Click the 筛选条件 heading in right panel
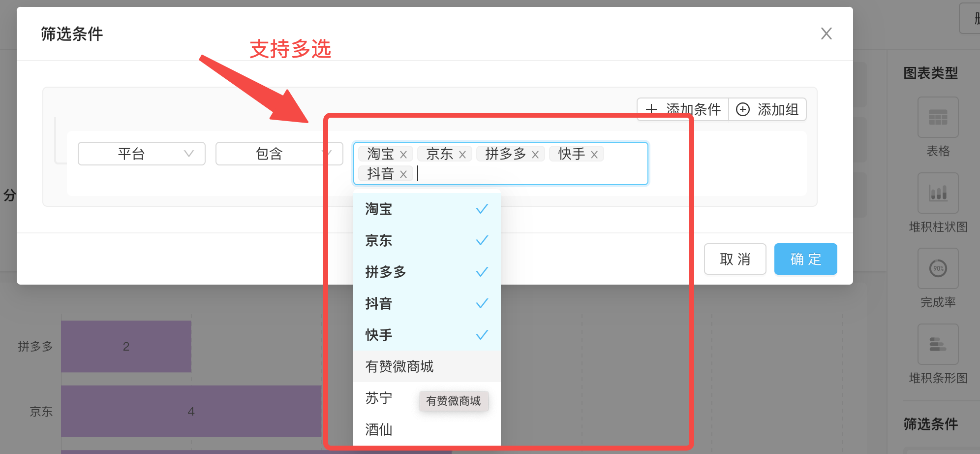980x454 pixels. 930,424
